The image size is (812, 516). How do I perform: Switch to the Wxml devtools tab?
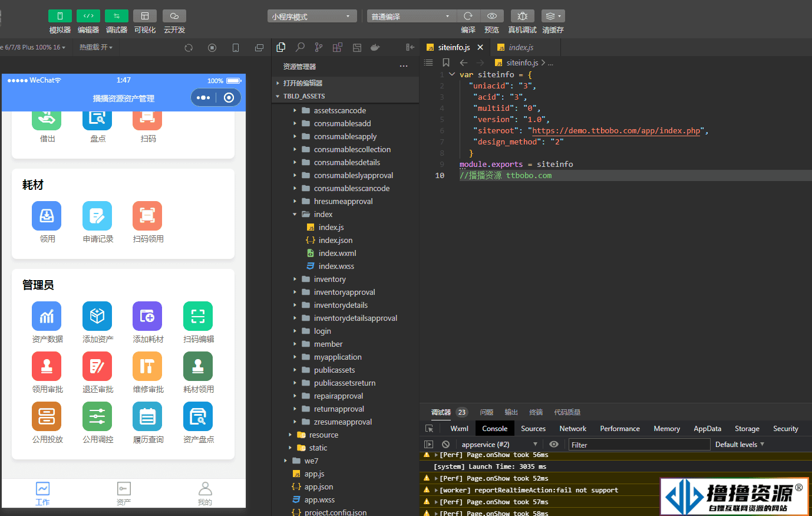460,429
